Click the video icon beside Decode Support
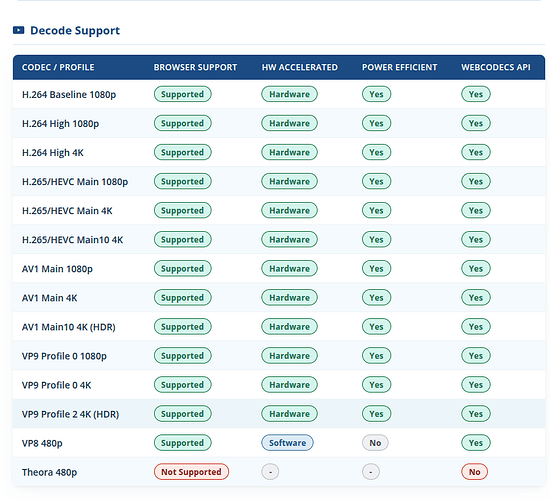 click(x=19, y=30)
